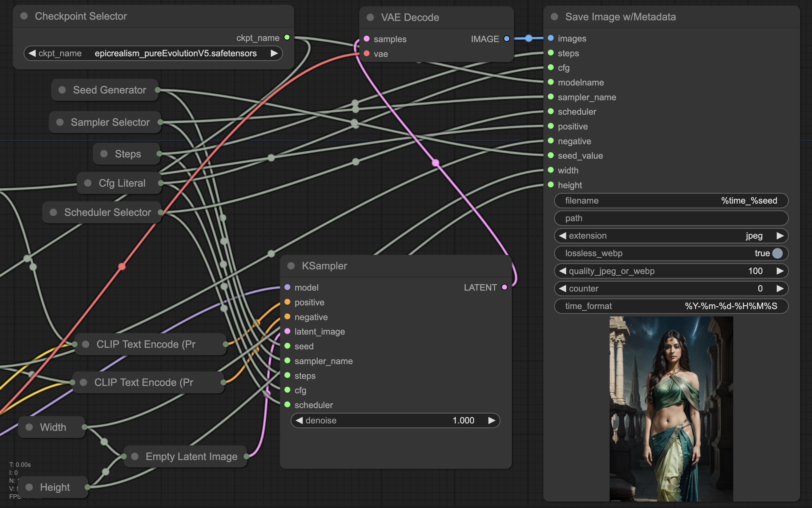Screen dimensions: 812x508
Task: Collapse the KSampler node via title dot
Action: (291, 266)
